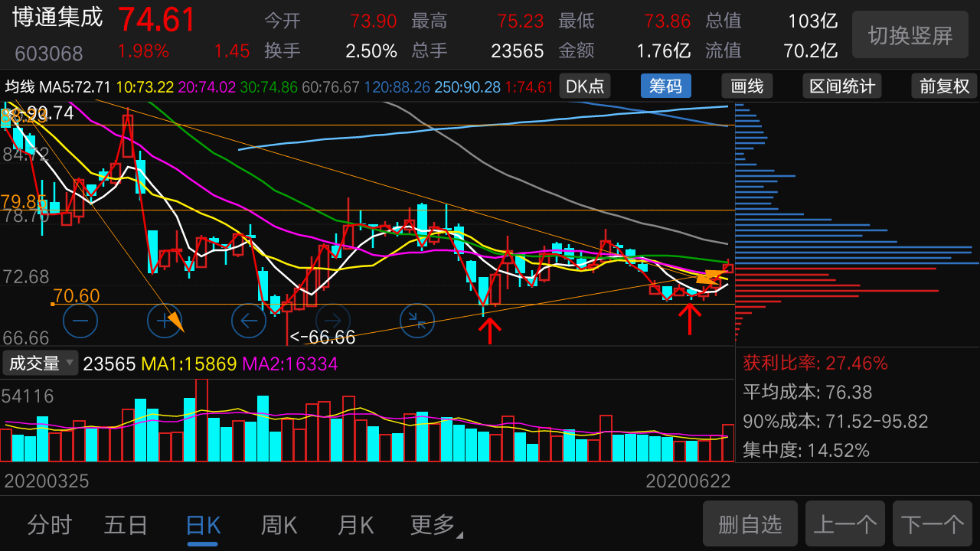This screenshot has width=980, height=551.
Task: Change the 前复权 adjustment setting
Action: [945, 86]
